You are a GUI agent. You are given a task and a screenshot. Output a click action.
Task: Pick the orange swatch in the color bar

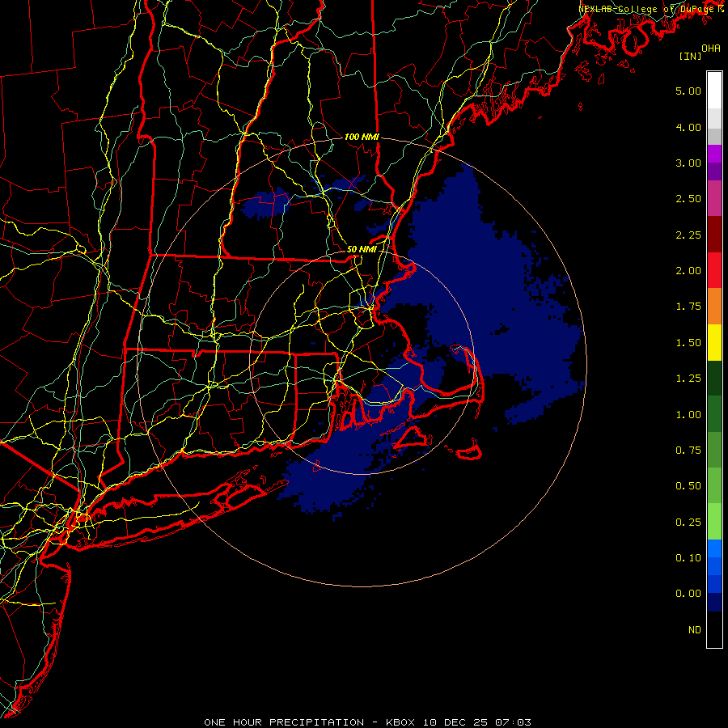(x=714, y=307)
